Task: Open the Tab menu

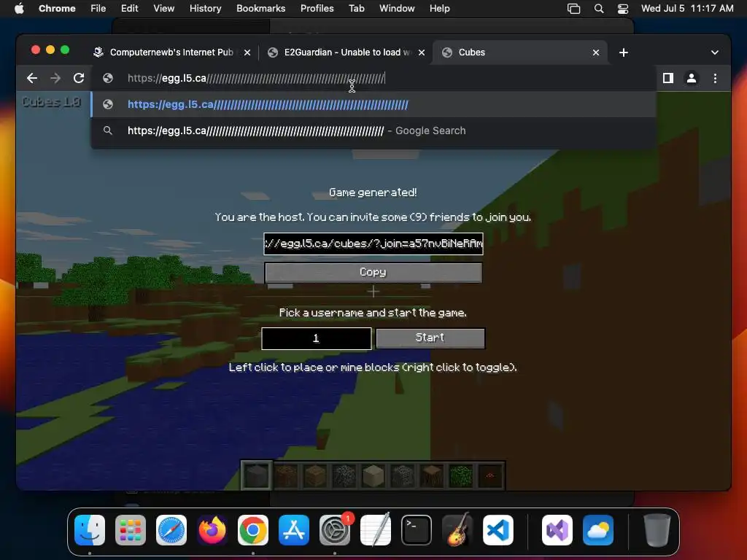Action: (x=356, y=9)
